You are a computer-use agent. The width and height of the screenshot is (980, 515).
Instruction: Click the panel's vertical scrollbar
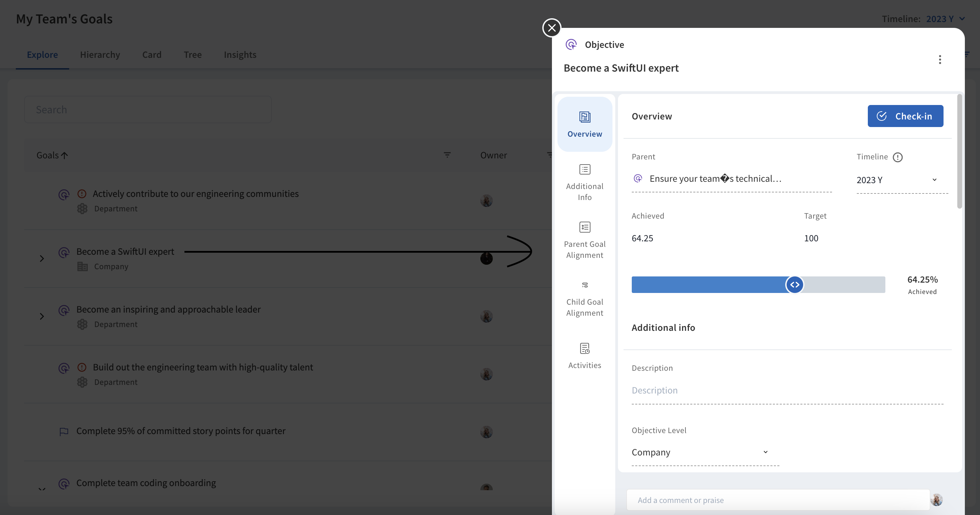point(959,152)
